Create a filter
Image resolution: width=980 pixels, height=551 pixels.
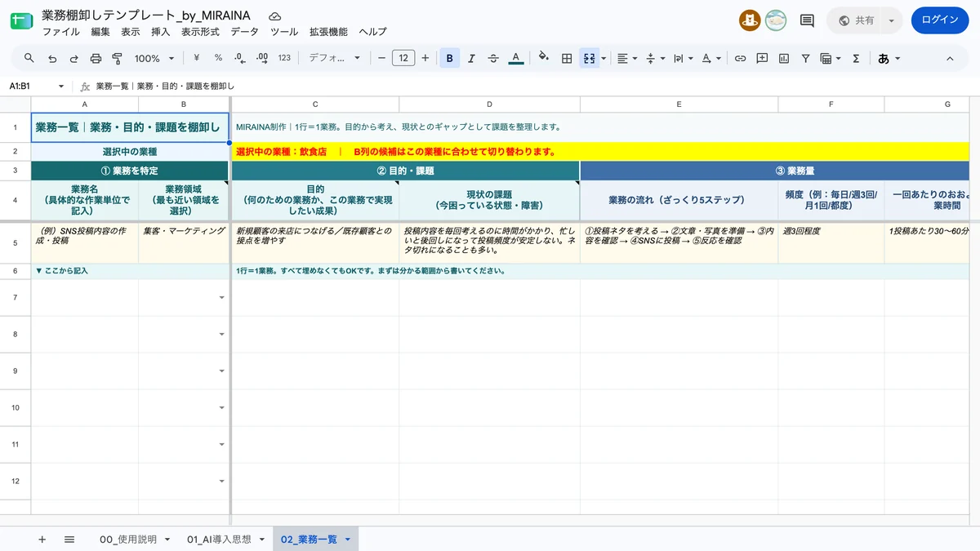805,58
